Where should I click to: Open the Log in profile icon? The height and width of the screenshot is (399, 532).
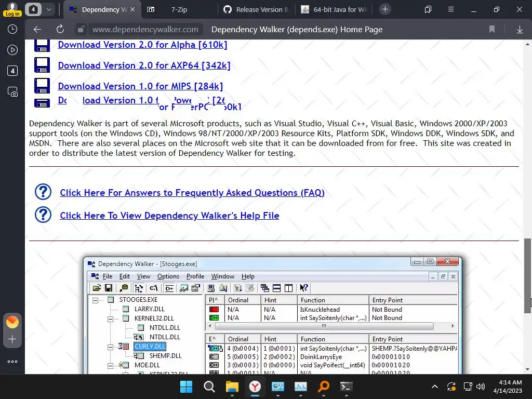point(12,9)
